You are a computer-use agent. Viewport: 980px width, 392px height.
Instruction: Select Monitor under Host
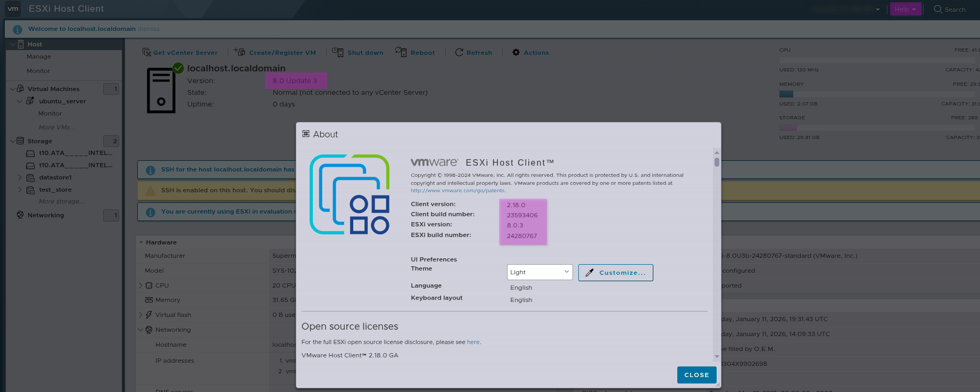(38, 71)
